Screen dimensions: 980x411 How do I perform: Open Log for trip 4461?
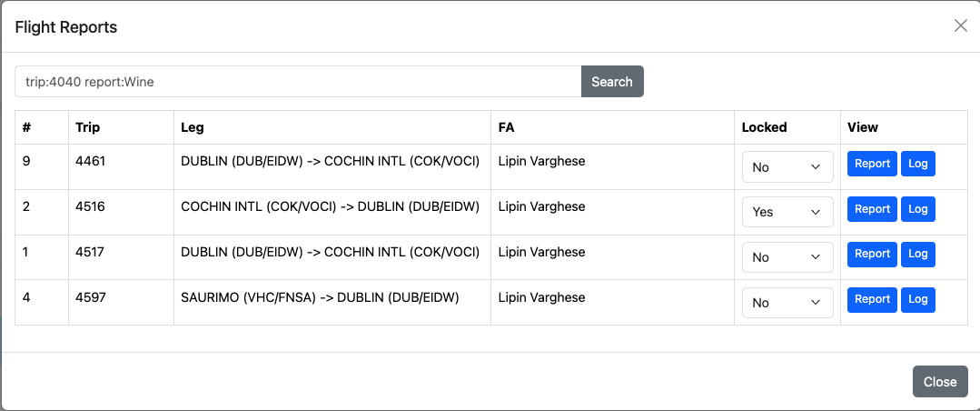pyautogui.click(x=918, y=164)
